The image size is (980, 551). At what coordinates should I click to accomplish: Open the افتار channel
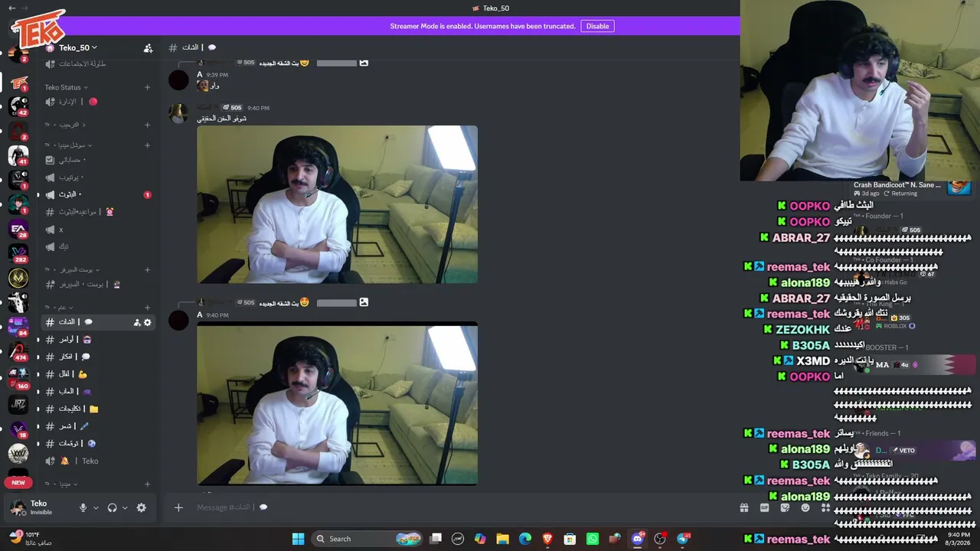tap(100, 374)
